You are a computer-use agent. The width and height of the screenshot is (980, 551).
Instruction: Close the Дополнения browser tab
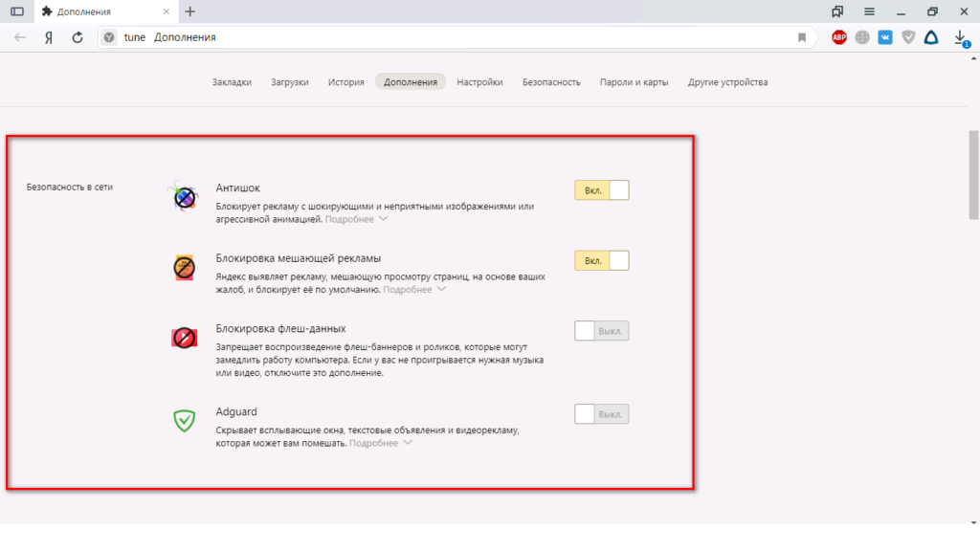(167, 11)
